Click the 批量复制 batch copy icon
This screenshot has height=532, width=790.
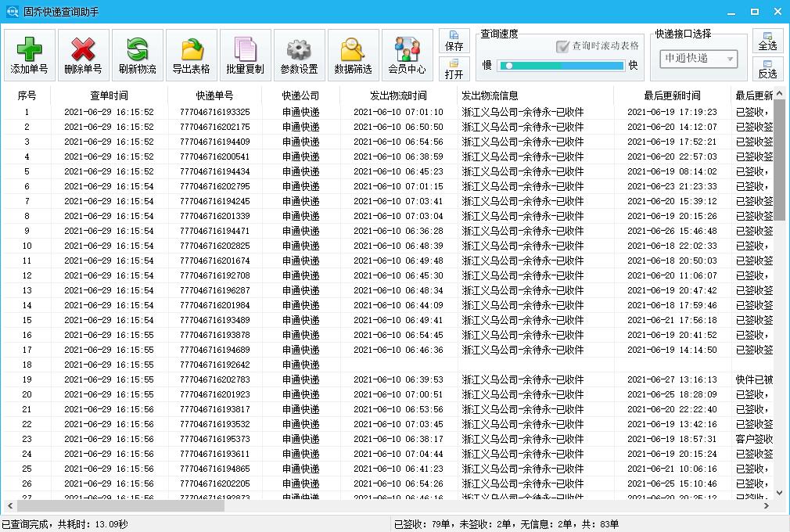[246, 54]
